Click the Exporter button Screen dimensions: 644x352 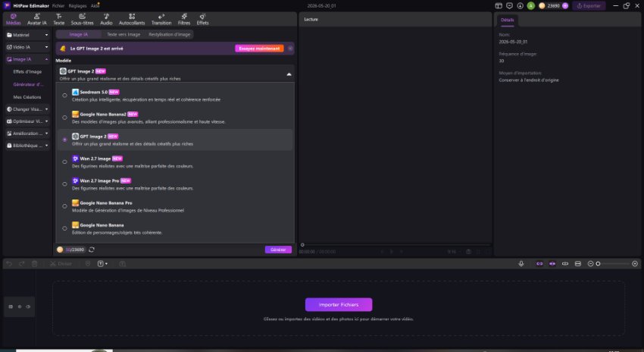pos(589,6)
